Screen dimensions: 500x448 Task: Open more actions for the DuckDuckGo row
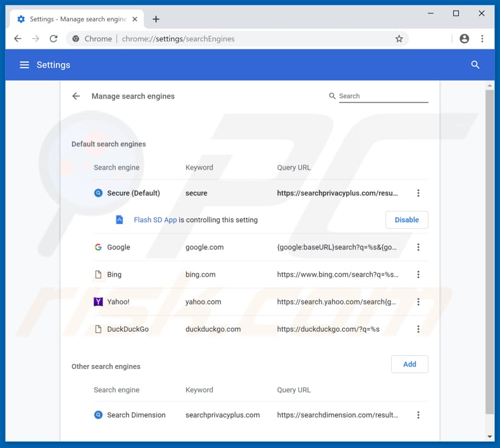pos(418,329)
